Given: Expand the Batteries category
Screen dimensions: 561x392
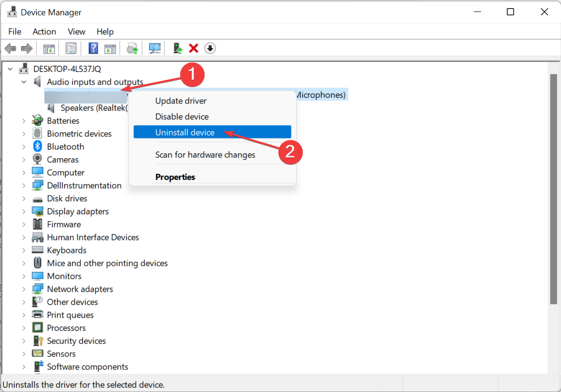Looking at the screenshot, I should click(x=23, y=121).
